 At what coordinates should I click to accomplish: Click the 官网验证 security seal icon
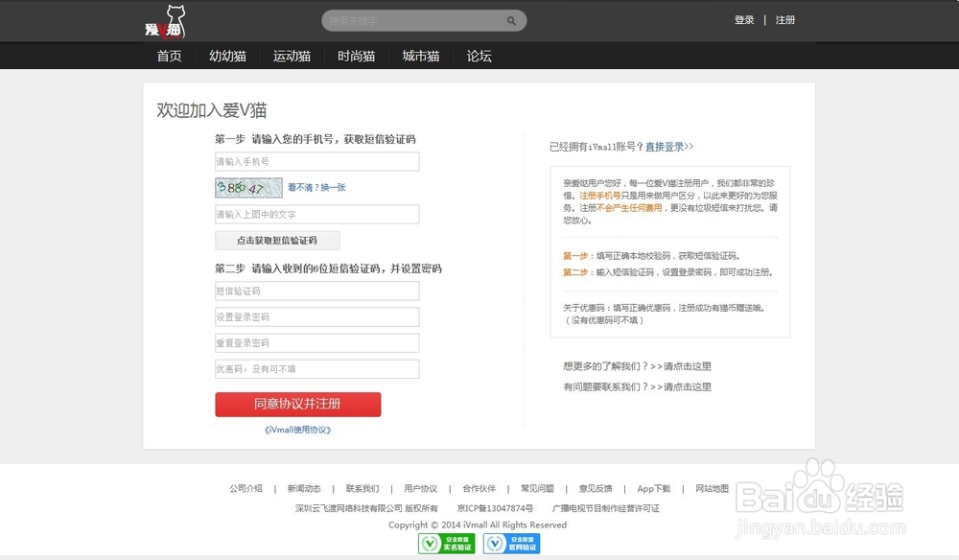click(x=513, y=544)
